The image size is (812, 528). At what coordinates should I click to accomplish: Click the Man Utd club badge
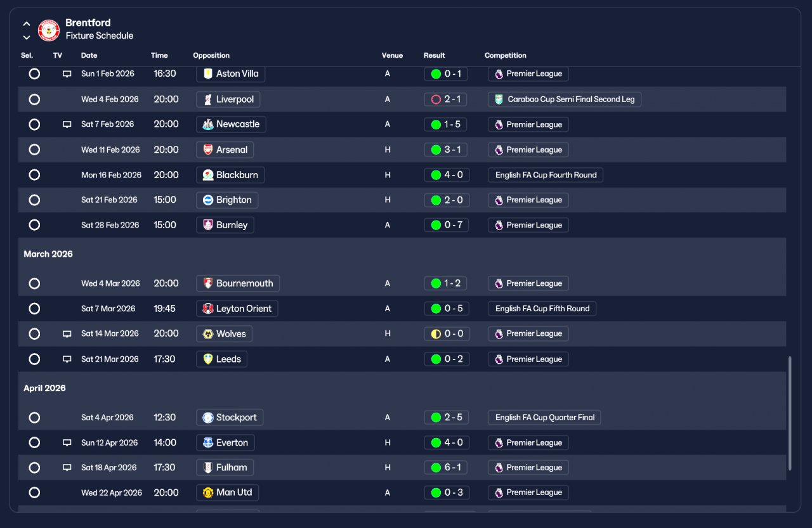pos(208,493)
